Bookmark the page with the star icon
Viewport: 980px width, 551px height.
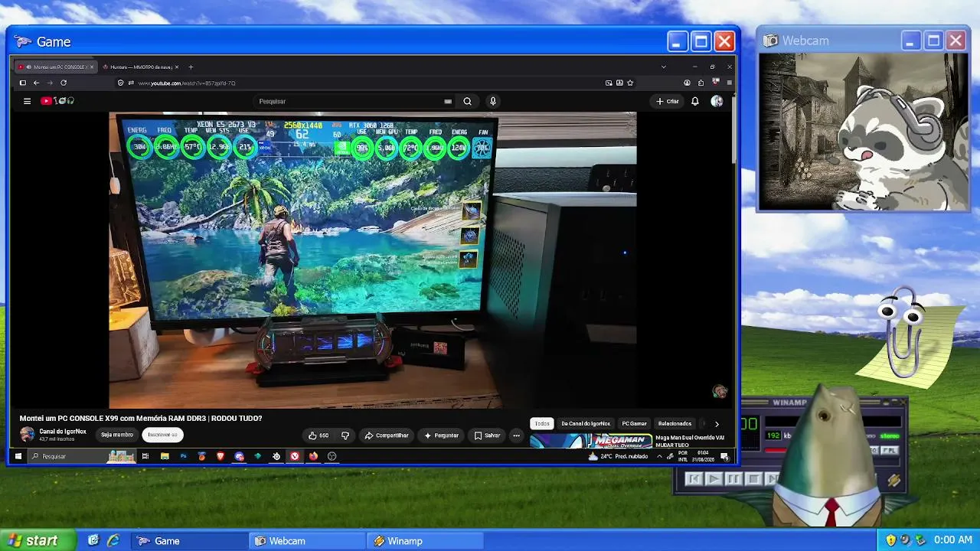click(630, 83)
